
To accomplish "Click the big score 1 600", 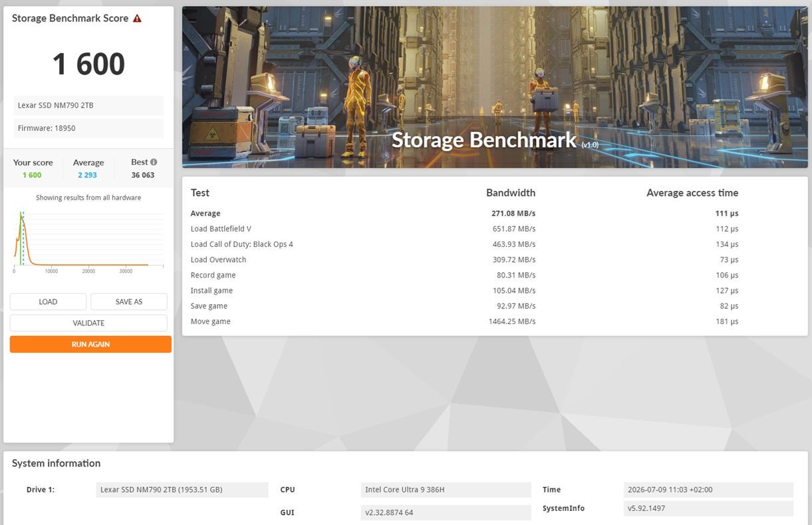I will click(88, 64).
